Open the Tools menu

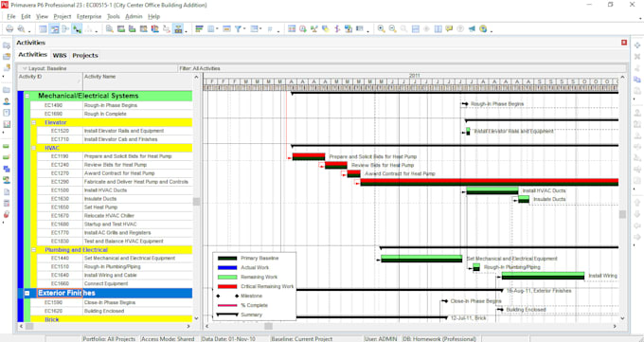(x=114, y=16)
